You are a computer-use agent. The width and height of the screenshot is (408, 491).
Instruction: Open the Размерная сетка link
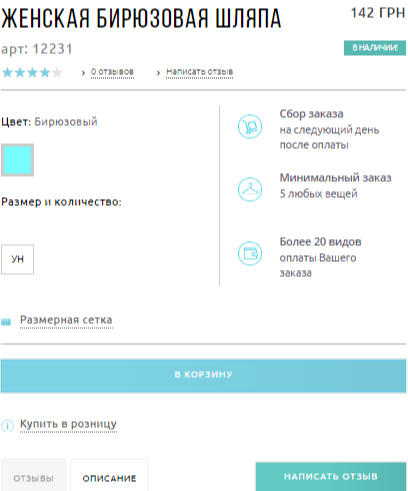click(x=66, y=320)
